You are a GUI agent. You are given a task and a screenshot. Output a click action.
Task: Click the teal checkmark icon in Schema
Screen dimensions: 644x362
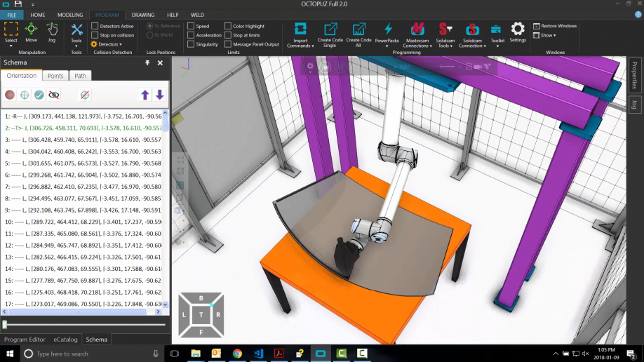point(39,95)
